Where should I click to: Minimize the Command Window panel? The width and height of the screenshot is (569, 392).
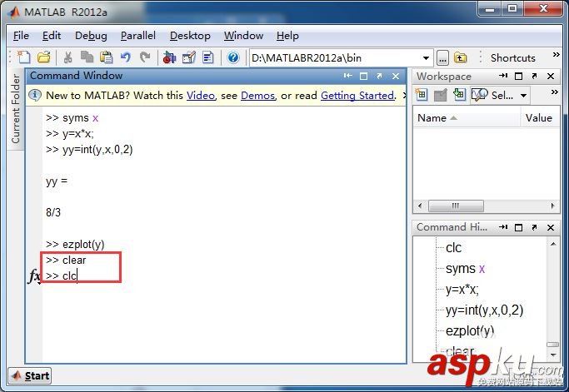click(347, 76)
